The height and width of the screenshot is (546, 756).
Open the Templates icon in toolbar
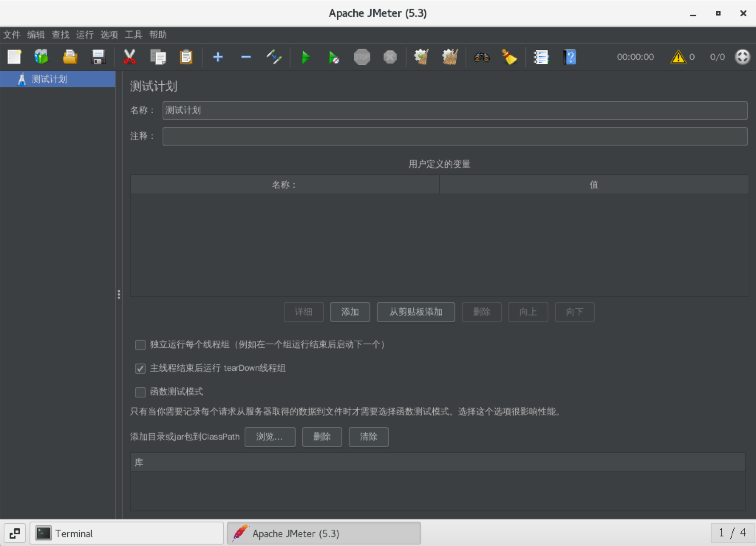click(x=41, y=57)
